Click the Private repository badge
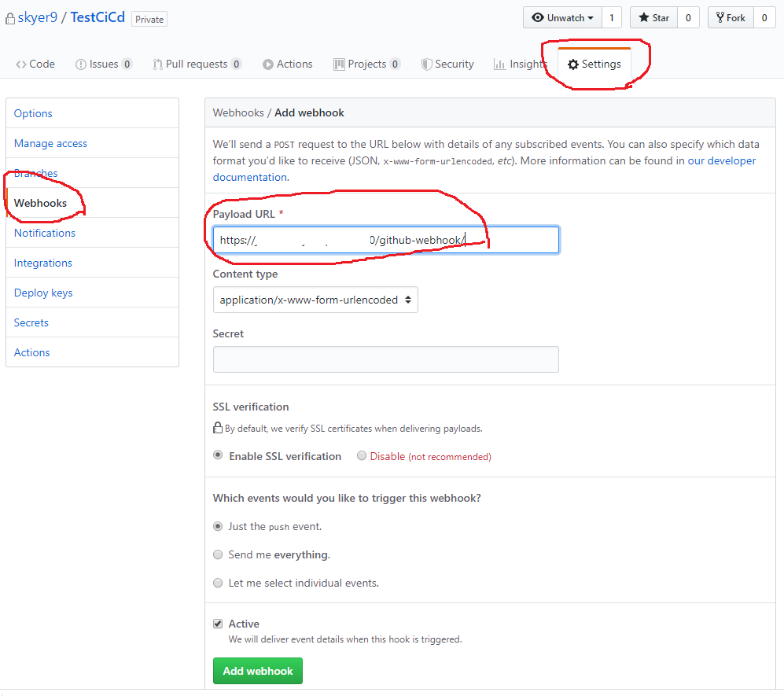Screen dimensions: 784x696 149,19
